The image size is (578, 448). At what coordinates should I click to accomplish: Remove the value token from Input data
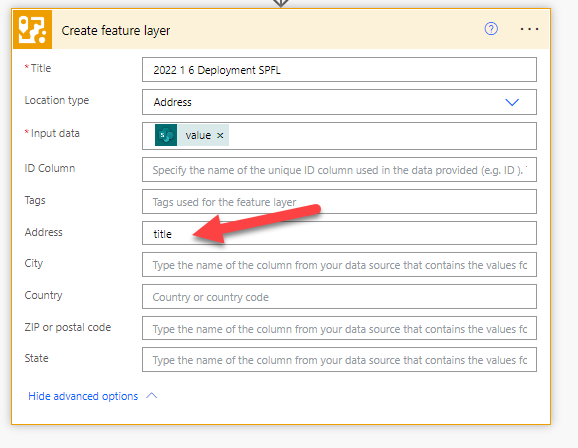point(220,135)
